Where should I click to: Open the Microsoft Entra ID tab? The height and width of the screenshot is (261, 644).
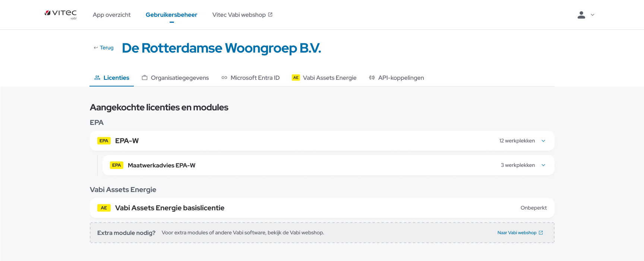tap(250, 78)
